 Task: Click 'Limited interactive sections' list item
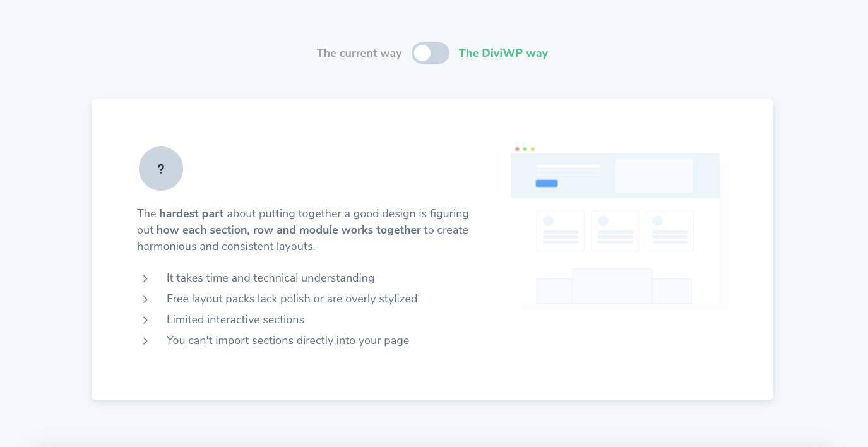[x=235, y=319]
